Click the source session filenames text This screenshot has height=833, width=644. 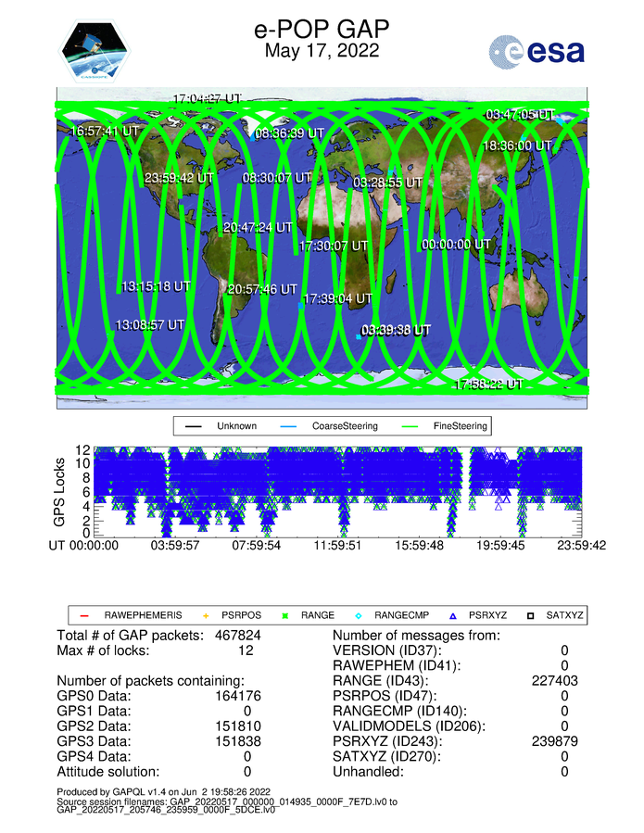coord(227,804)
